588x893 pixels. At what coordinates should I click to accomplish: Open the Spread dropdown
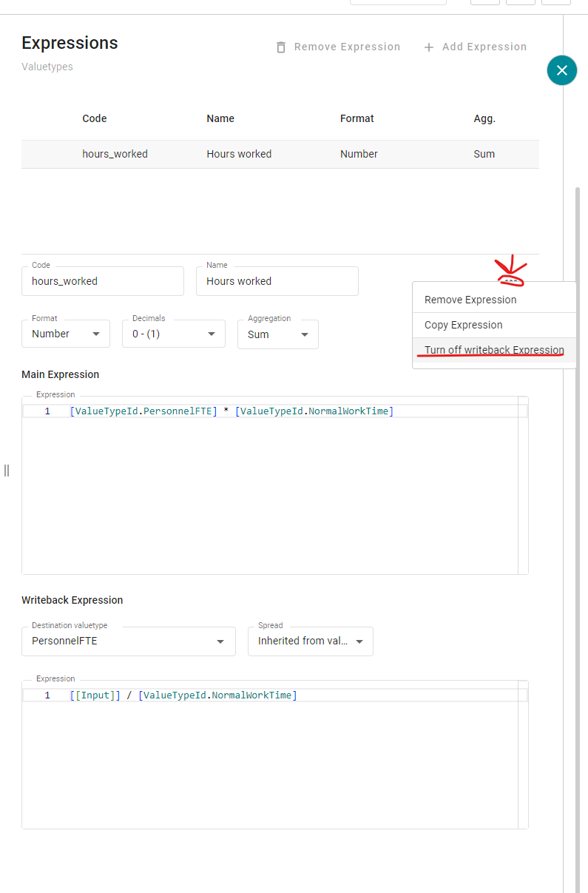pyautogui.click(x=310, y=641)
